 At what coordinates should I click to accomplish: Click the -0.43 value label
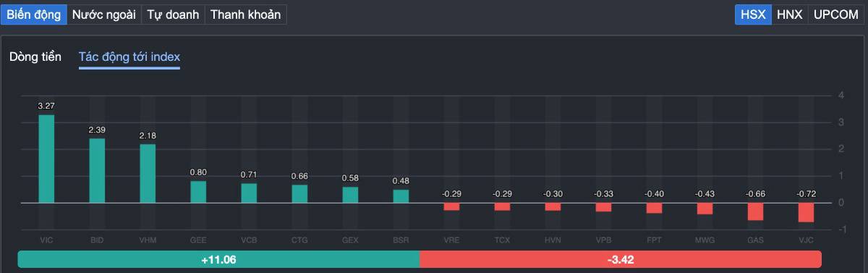(x=705, y=194)
